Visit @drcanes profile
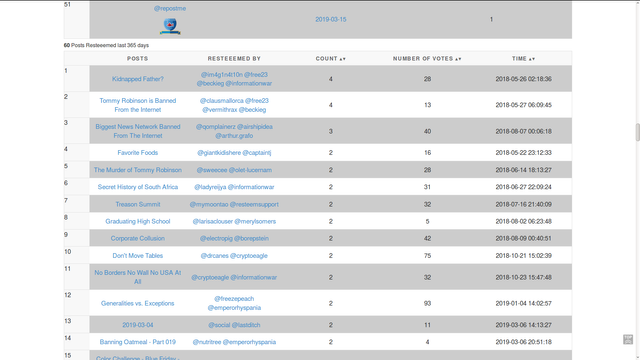This screenshot has width=640, height=360. pyautogui.click(x=214, y=256)
